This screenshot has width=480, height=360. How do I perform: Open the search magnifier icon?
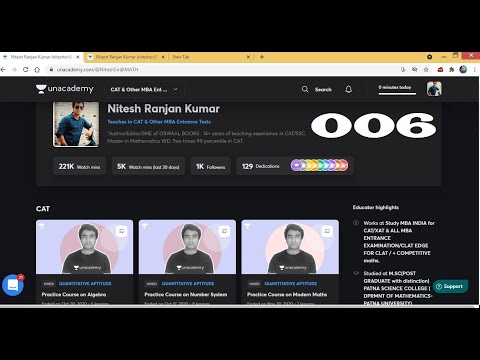pos(305,89)
